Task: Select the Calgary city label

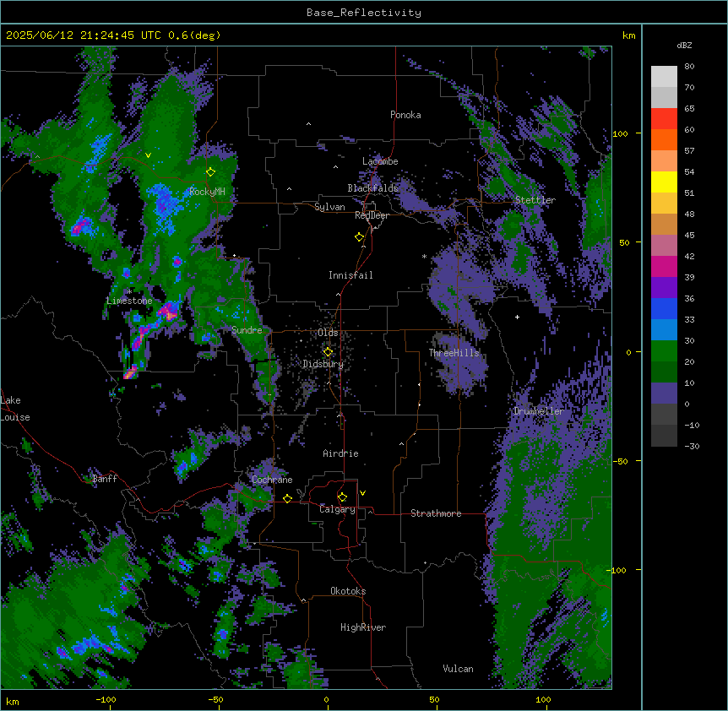Action: click(337, 509)
